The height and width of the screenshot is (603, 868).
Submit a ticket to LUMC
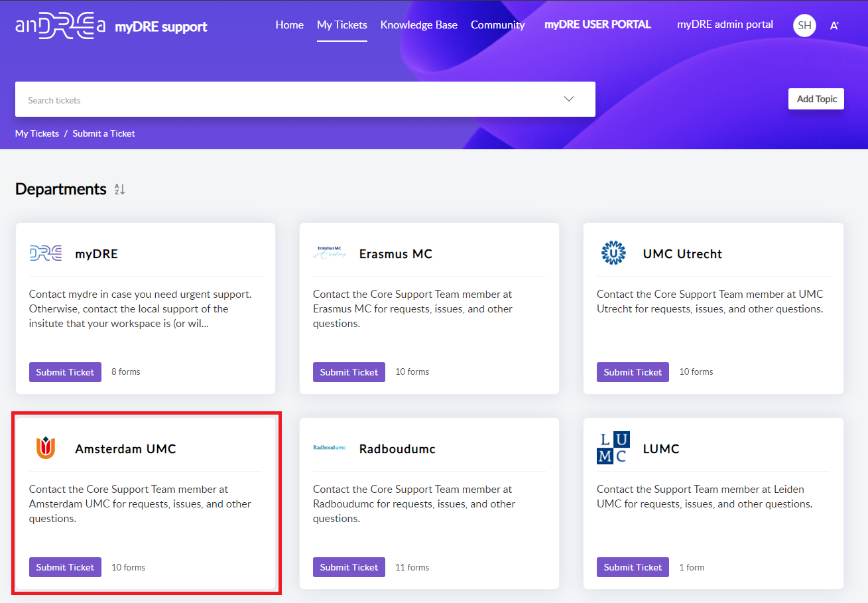[633, 567]
